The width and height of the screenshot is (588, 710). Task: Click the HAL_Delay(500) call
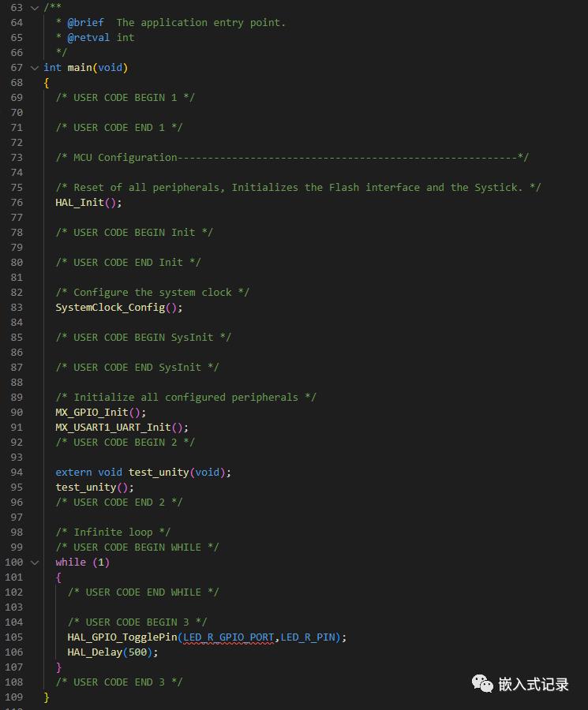(x=112, y=652)
